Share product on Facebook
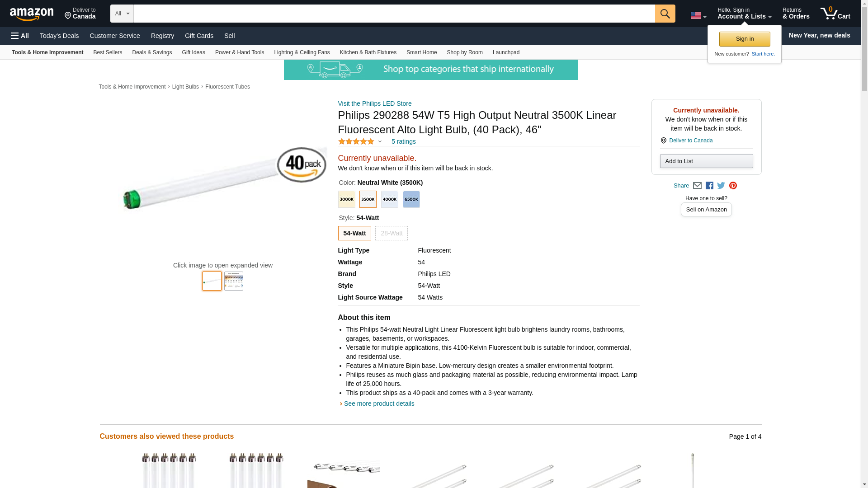 click(x=709, y=186)
